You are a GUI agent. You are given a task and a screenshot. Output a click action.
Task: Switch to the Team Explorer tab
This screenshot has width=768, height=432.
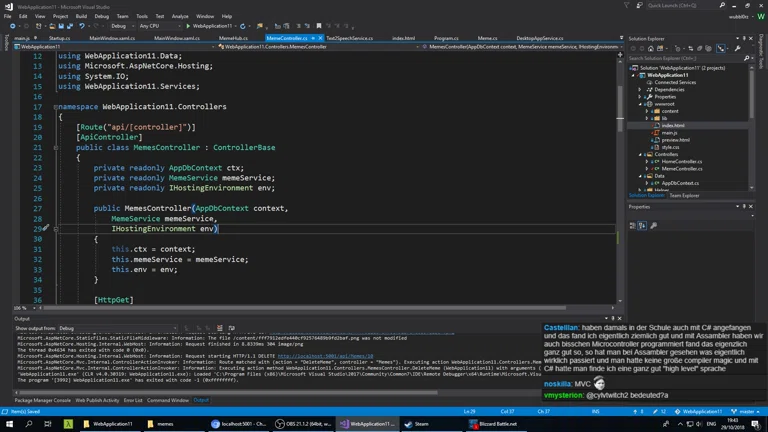pyautogui.click(x=684, y=196)
